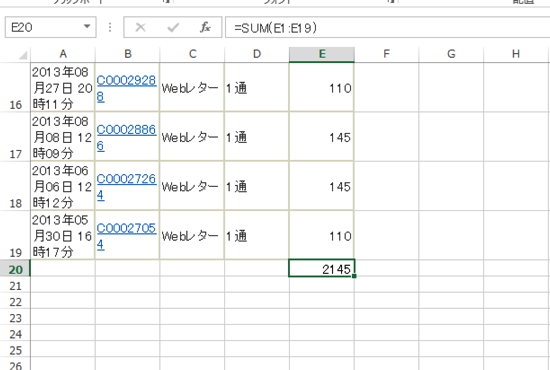Select cell E18 with value 145
This screenshot has width=550, height=370.
[322, 186]
